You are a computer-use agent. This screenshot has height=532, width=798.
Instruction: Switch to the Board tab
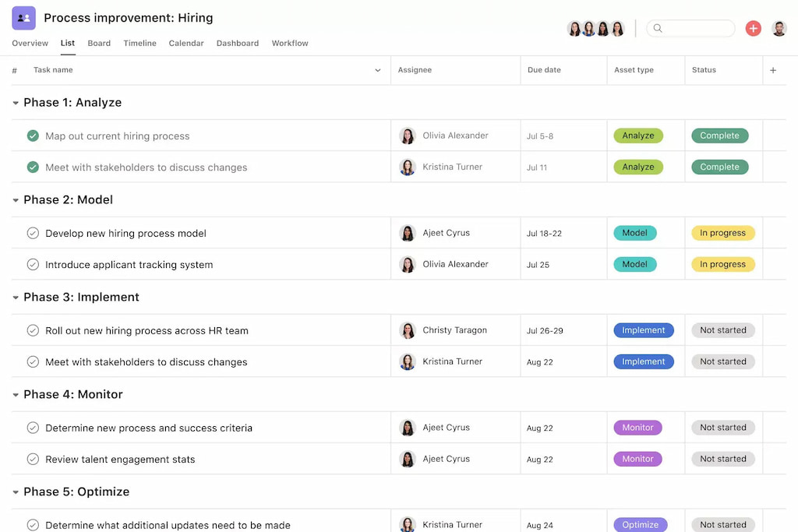99,43
